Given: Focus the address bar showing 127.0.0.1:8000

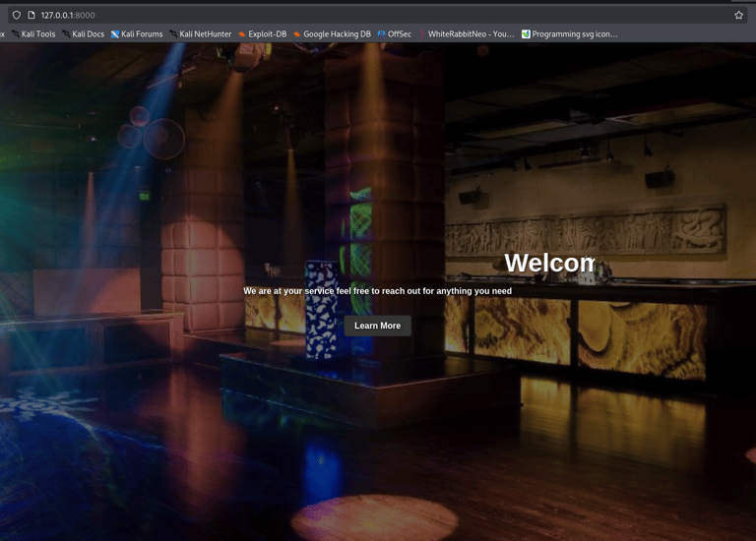Looking at the screenshot, I should point(378,15).
